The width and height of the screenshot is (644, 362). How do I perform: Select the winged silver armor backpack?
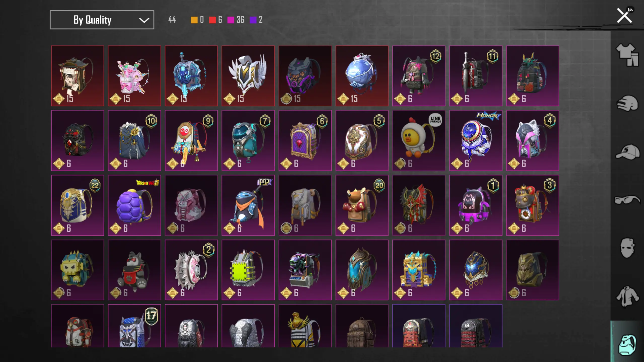point(248,76)
